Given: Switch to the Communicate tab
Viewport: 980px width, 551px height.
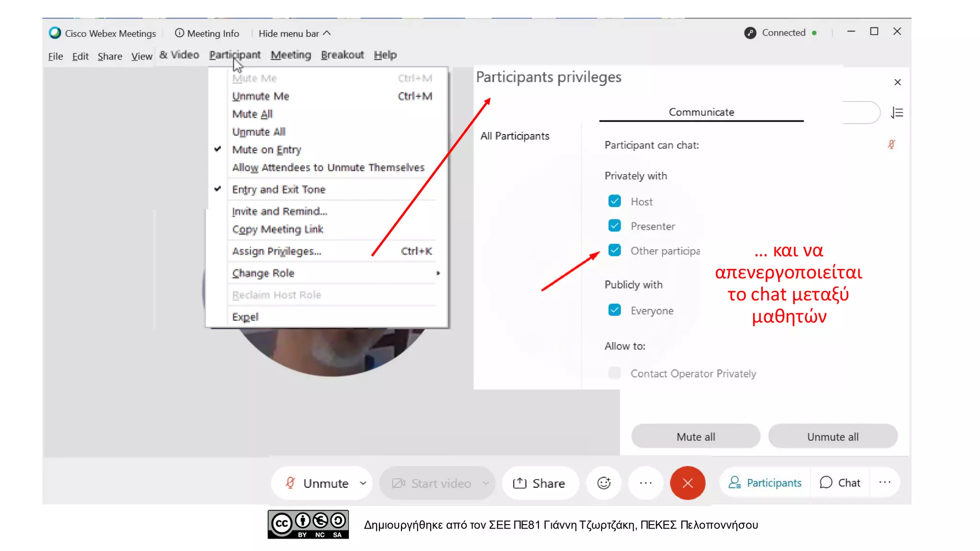Looking at the screenshot, I should point(701,112).
